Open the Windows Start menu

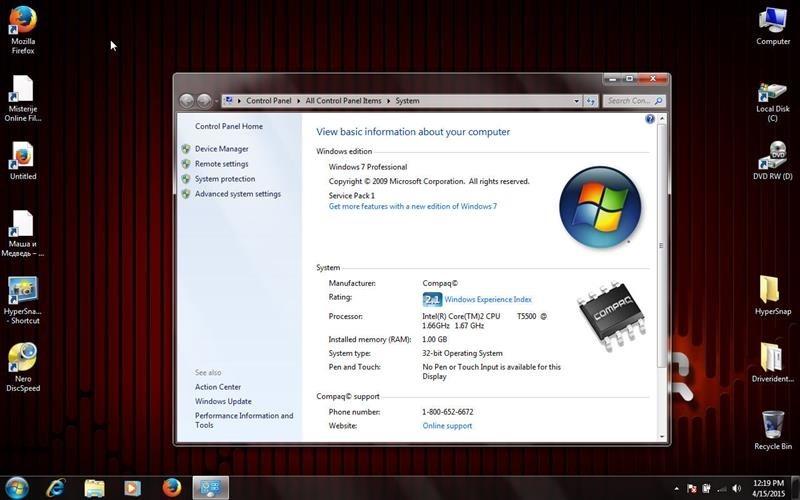pyautogui.click(x=17, y=488)
